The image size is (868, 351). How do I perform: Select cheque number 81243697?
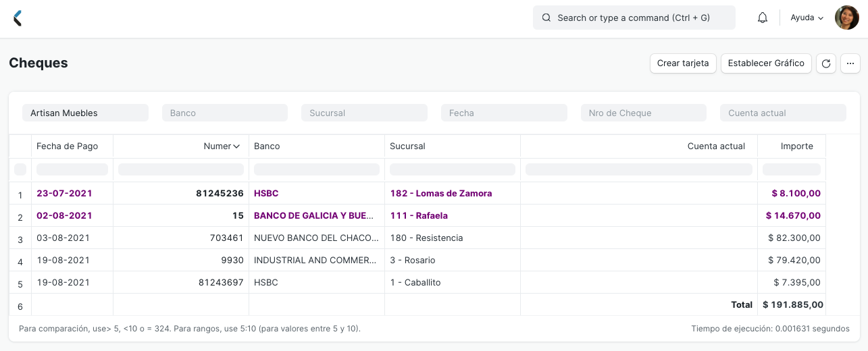pyautogui.click(x=181, y=283)
